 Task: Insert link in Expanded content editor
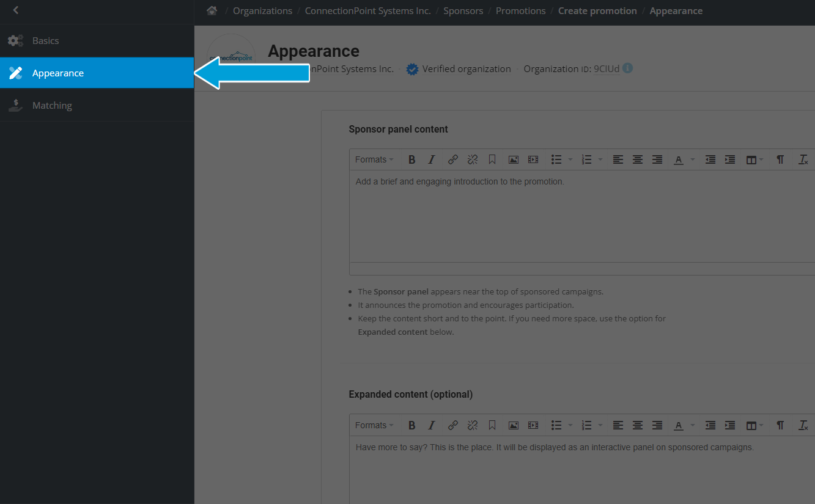pos(453,425)
